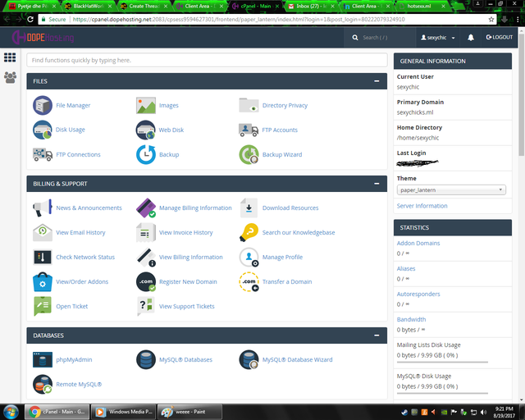Click the notifications bell icon
Image resolution: width=525 pixels, height=420 pixels.
pyautogui.click(x=471, y=38)
